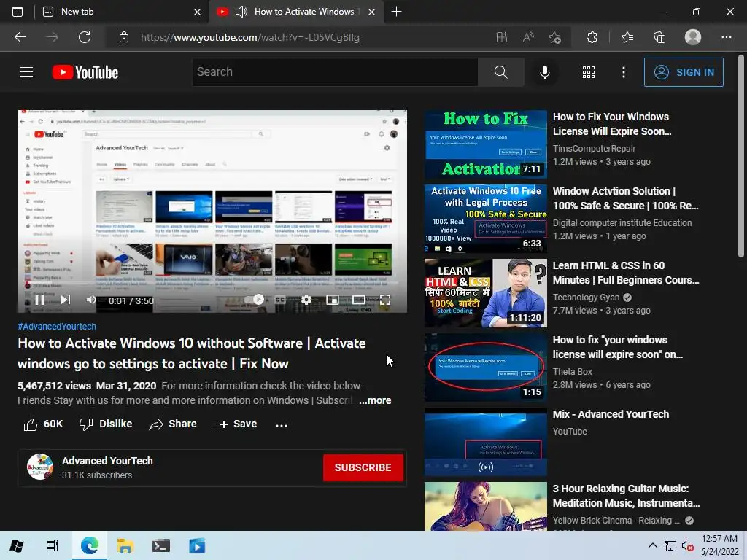Open video player settings gear

(306, 300)
